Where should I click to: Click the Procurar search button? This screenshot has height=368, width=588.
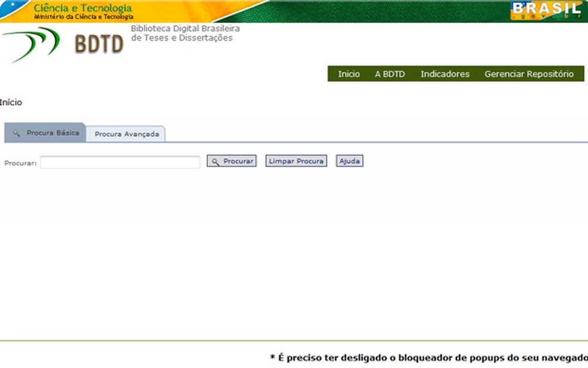232,161
